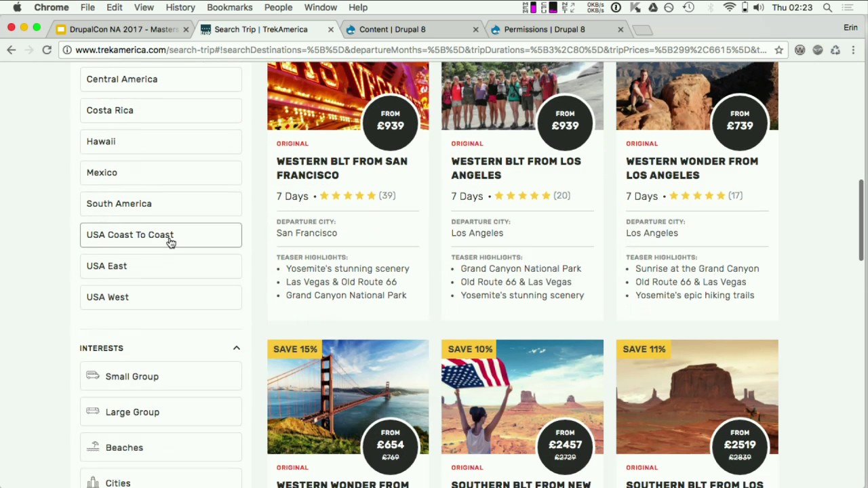Select the Costa Rica destination filter
This screenshot has width=868, height=488.
click(161, 110)
